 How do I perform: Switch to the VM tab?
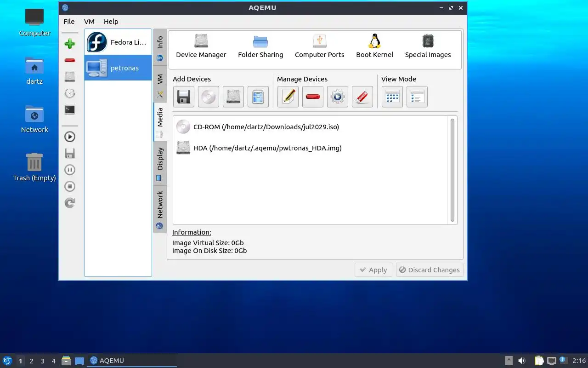click(160, 84)
